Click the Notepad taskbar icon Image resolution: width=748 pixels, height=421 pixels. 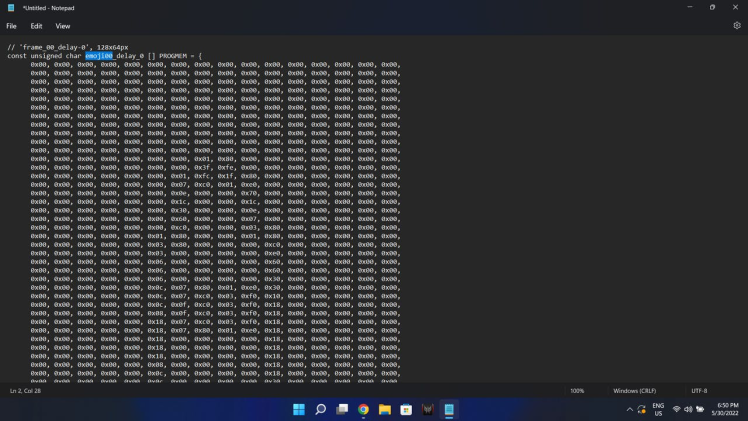pos(449,409)
